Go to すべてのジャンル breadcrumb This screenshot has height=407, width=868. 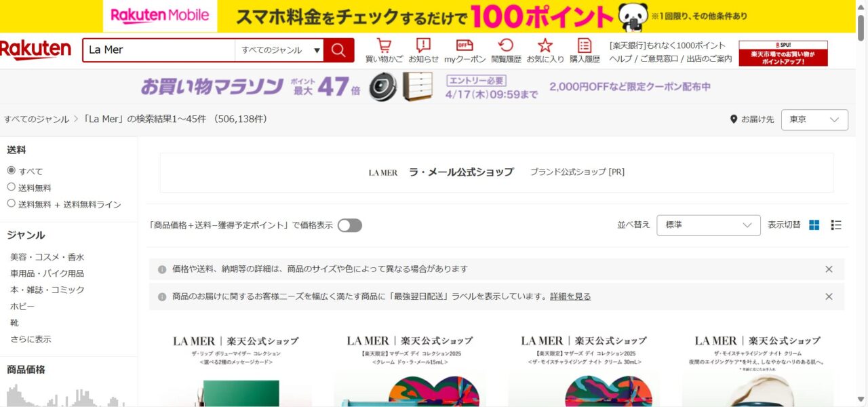(37, 119)
